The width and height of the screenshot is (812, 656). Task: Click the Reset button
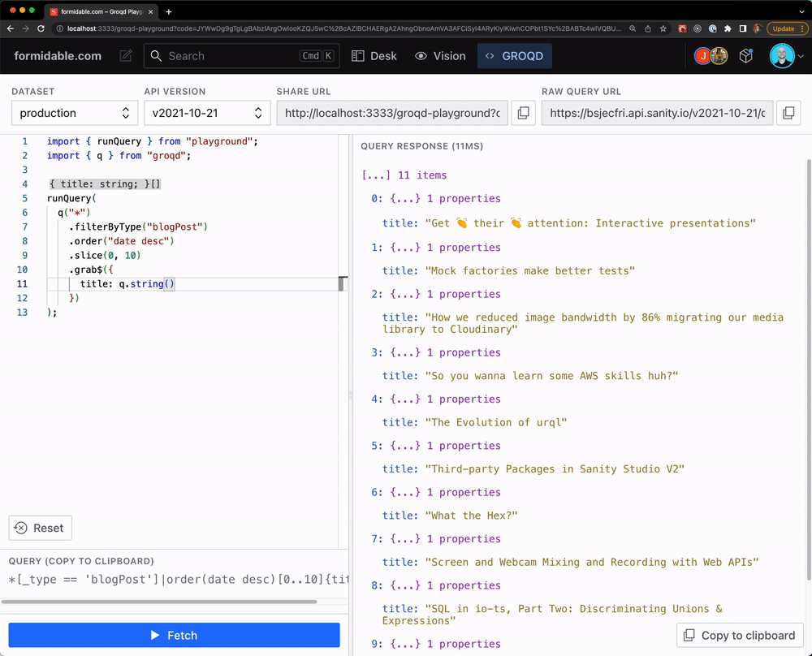click(41, 528)
